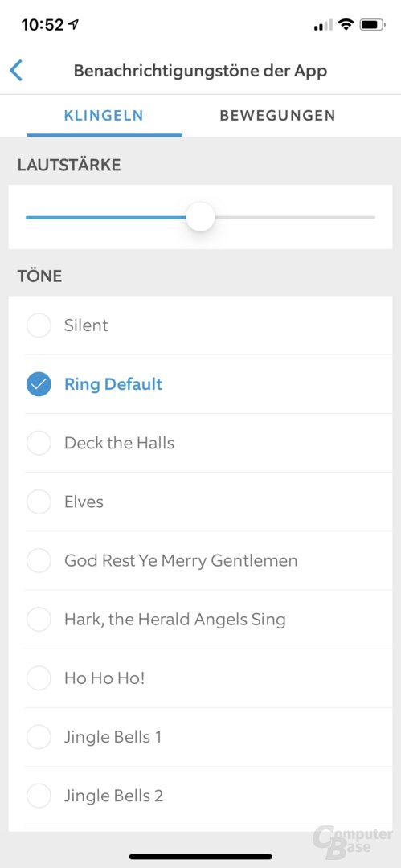Viewport: 401px width, 868px height.
Task: Select Jingle Bells 1 radio button
Action: click(39, 737)
